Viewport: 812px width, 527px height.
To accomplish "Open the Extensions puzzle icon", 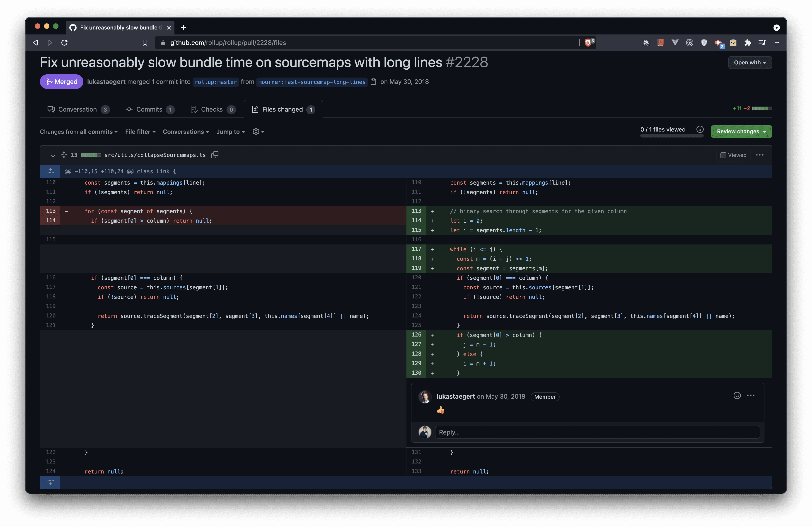I will [747, 43].
